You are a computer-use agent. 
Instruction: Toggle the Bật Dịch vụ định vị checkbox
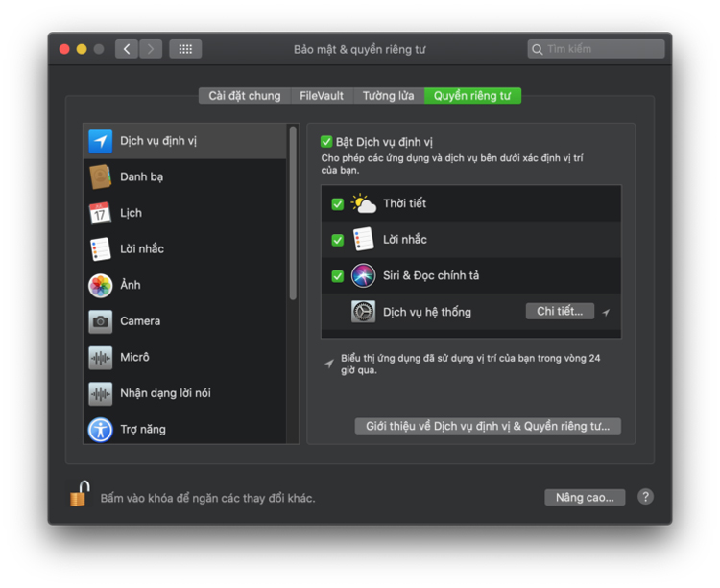click(326, 142)
